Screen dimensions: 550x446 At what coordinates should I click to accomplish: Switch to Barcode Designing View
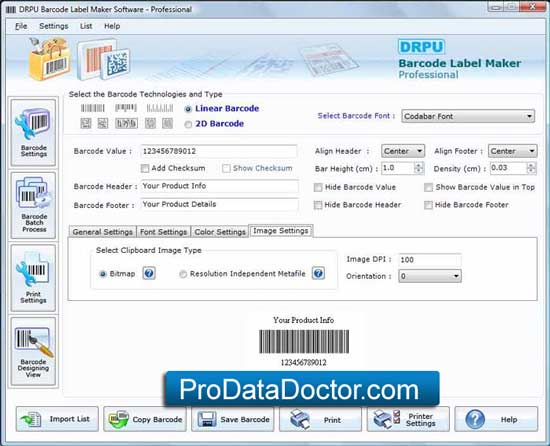33,352
